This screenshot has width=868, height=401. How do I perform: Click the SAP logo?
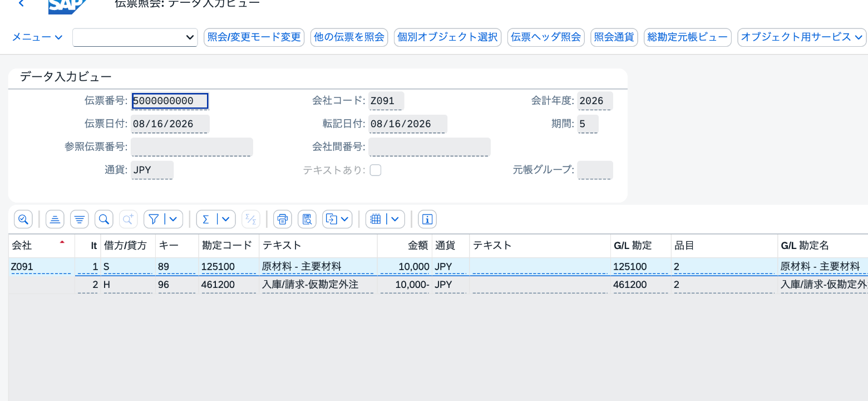tap(67, 6)
